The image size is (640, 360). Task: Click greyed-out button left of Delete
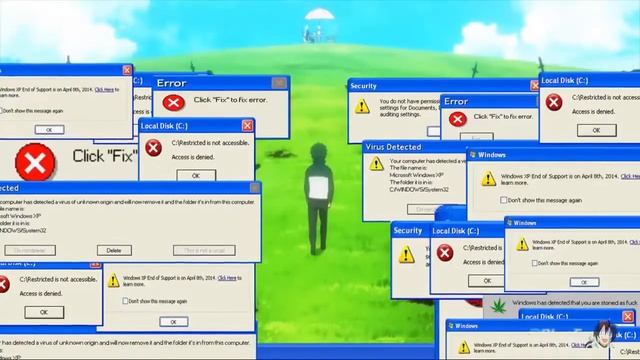(x=30, y=250)
